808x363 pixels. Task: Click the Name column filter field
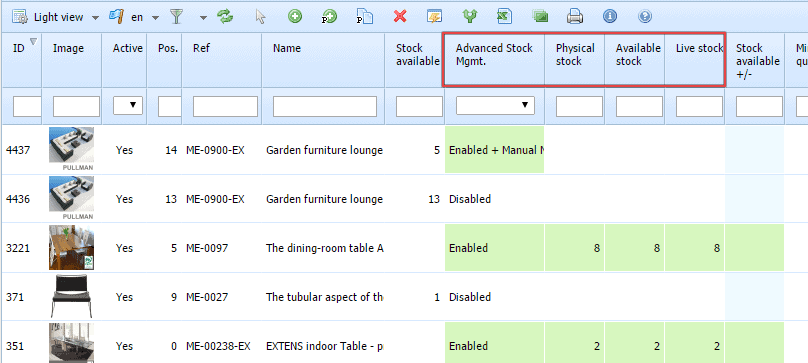[x=325, y=106]
